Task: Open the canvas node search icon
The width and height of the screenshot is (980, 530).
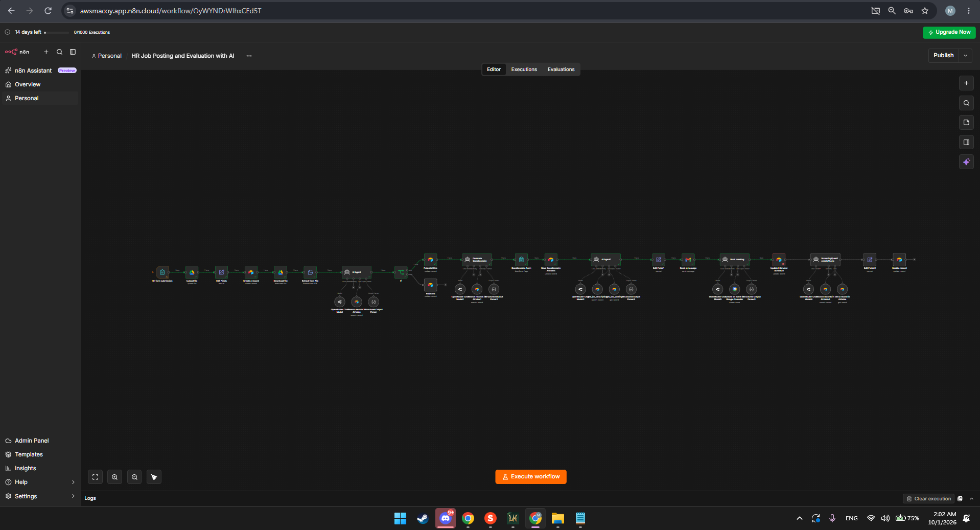Action: [x=966, y=103]
